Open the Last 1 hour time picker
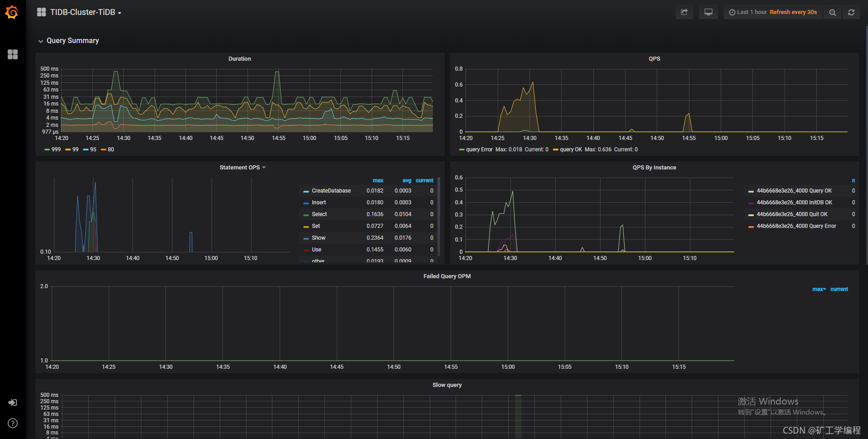The height and width of the screenshot is (439, 868). click(748, 12)
